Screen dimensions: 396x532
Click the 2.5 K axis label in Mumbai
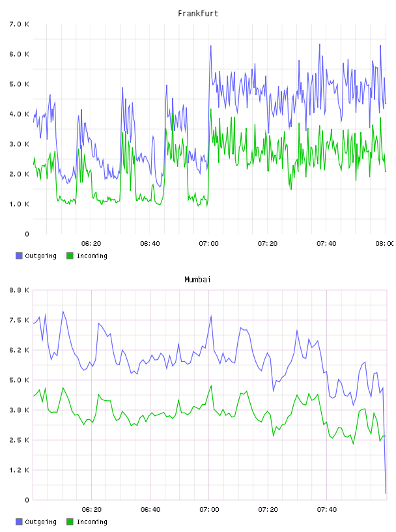(20, 440)
